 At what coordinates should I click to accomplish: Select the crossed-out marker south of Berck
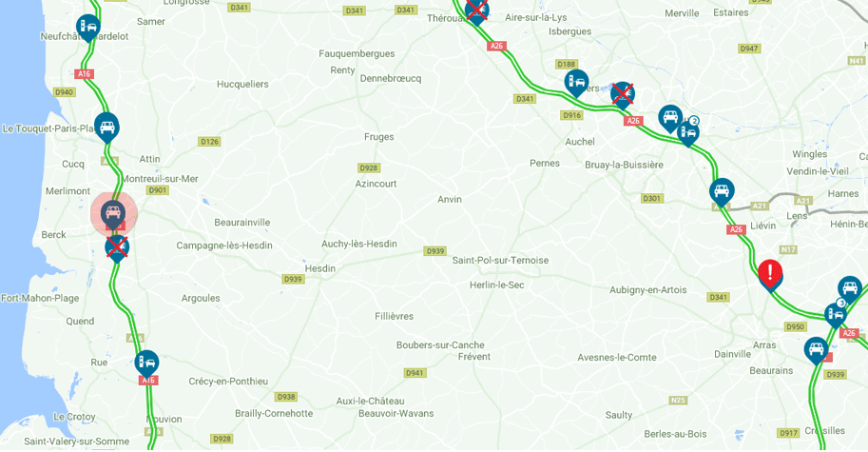click(117, 247)
